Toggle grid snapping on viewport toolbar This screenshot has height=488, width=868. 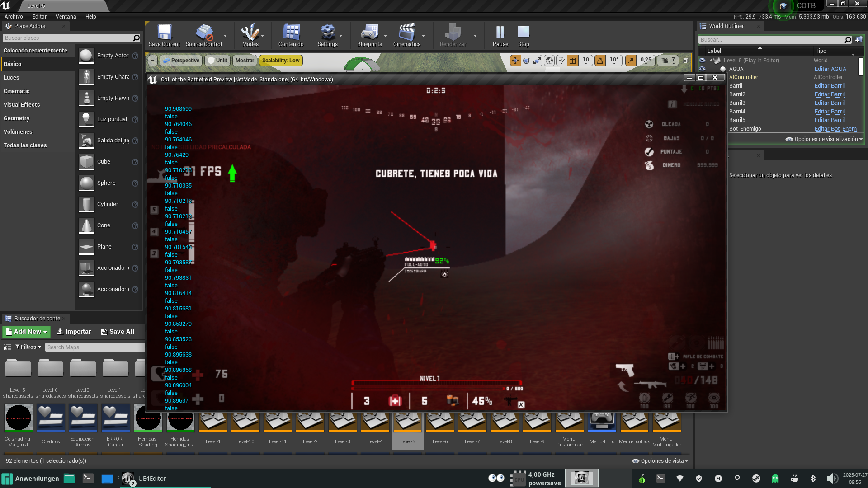click(573, 61)
